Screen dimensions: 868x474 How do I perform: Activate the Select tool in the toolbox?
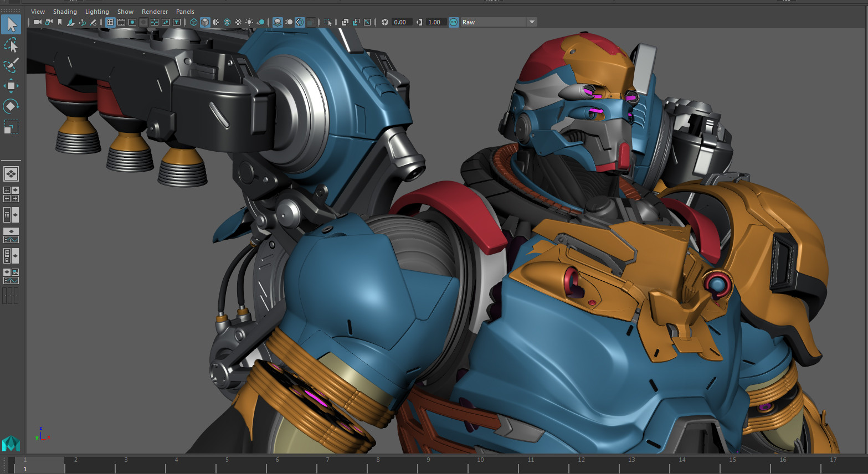pos(11,24)
